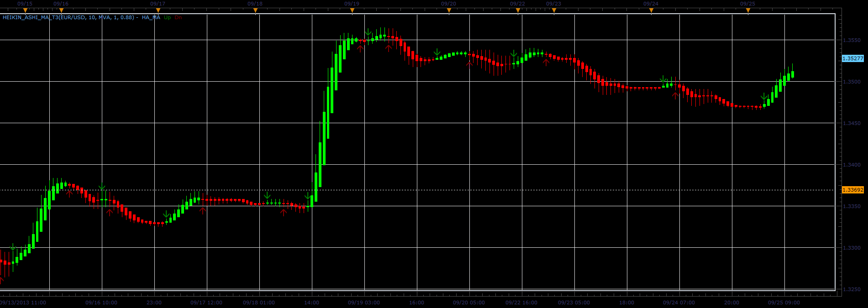The width and height of the screenshot is (868, 308).
Task: Click the 1.3400 price axis label
Action: [852, 165]
